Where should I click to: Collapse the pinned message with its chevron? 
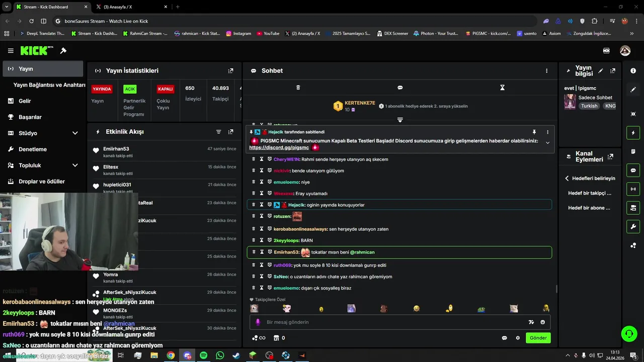(547, 143)
